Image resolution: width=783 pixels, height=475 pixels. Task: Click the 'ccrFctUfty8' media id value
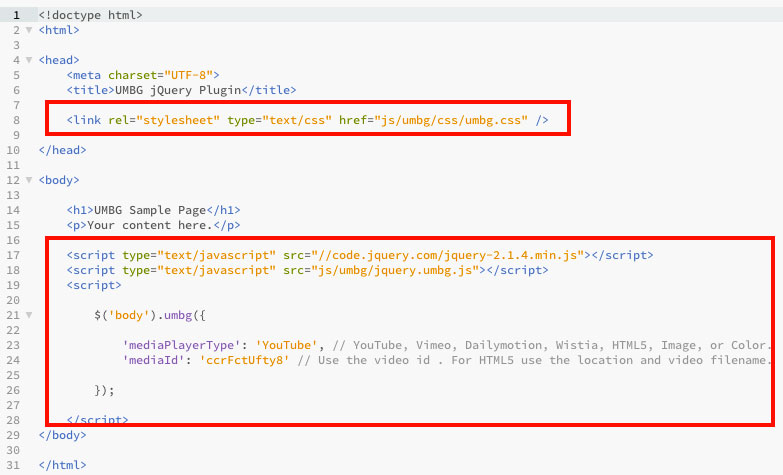coord(245,360)
